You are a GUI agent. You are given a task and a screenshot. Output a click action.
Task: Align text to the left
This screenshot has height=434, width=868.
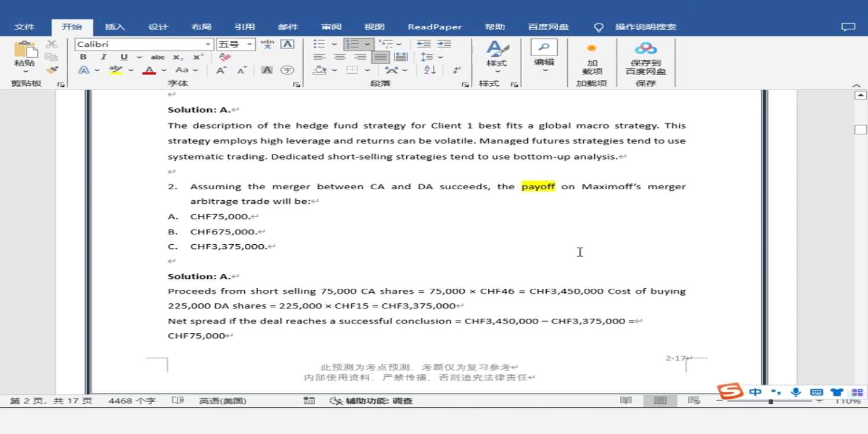(319, 57)
